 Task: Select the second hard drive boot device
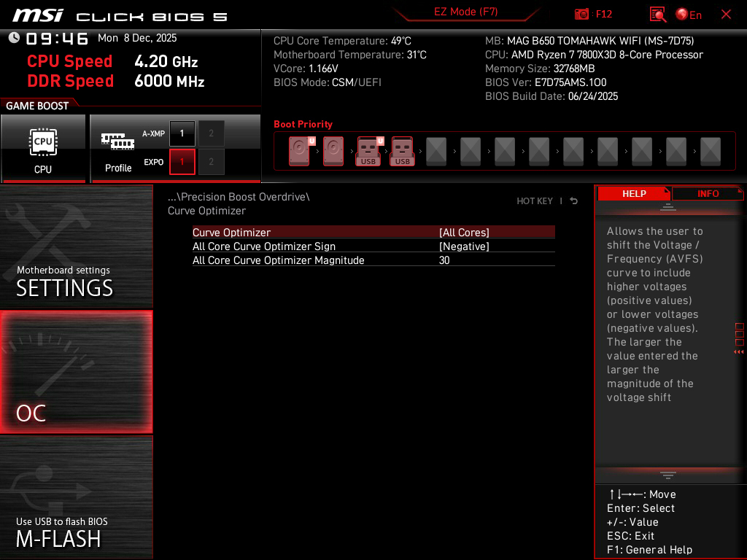pos(333,151)
